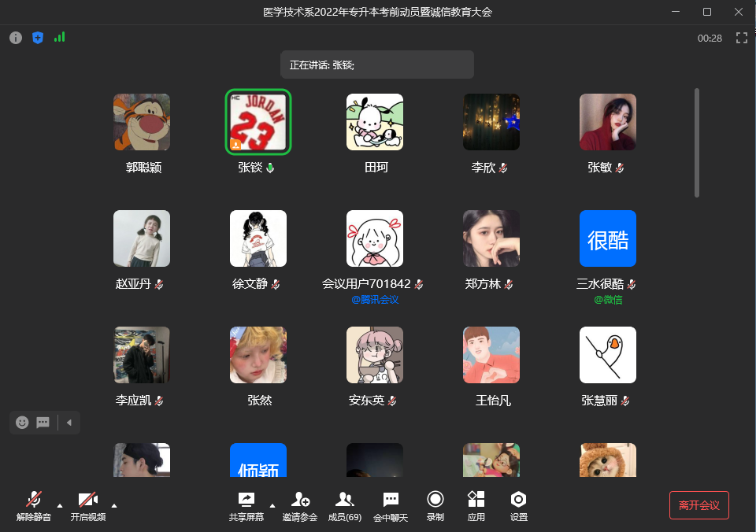
Task: Check the green network signal icon
Action: (59, 37)
